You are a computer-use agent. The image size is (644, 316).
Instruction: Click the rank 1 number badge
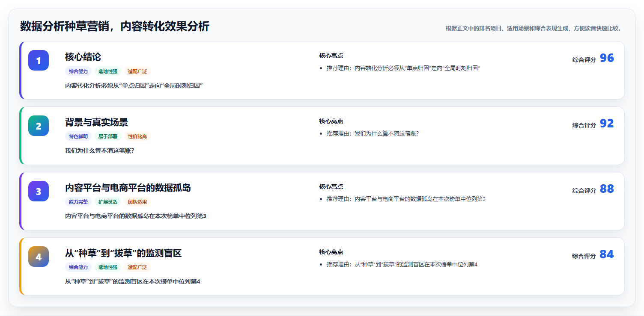39,60
